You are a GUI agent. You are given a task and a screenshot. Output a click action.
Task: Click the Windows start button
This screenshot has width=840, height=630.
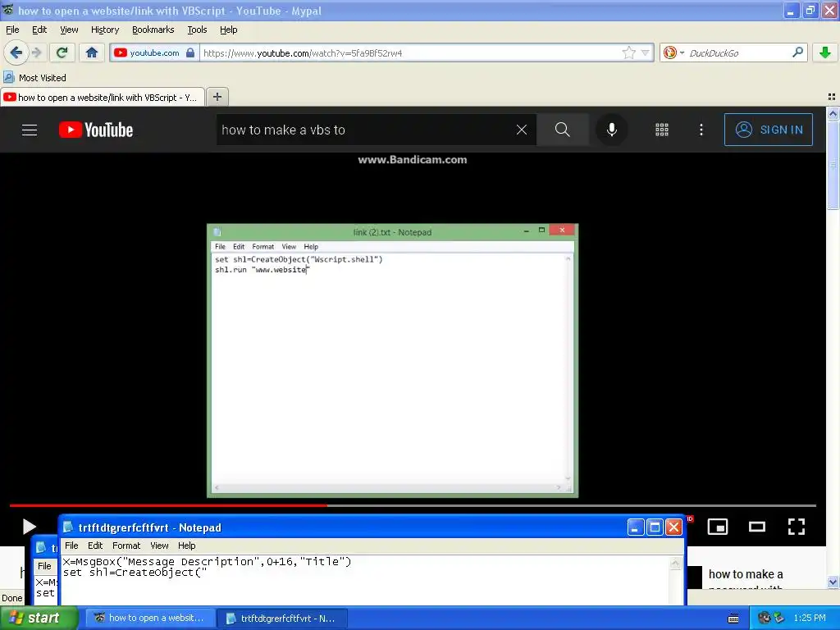pyautogui.click(x=39, y=618)
